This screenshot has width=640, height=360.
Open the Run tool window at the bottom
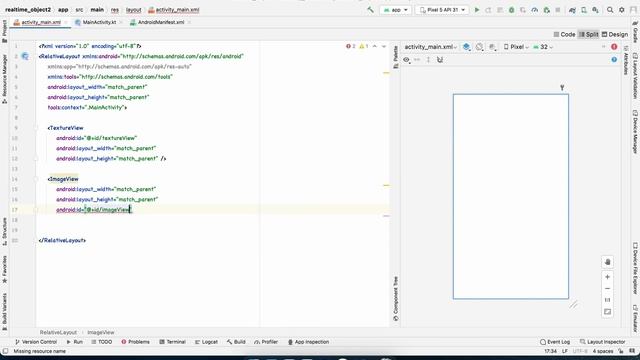point(74,342)
